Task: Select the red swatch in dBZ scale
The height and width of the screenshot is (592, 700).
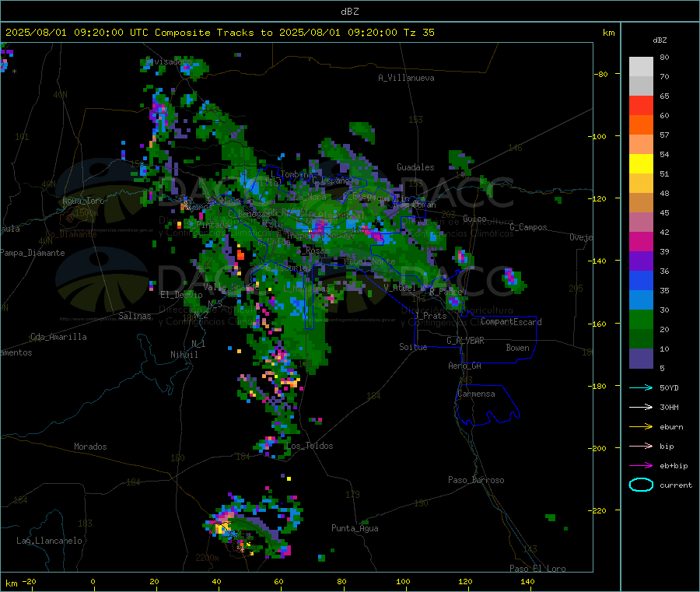Action: pos(641,105)
